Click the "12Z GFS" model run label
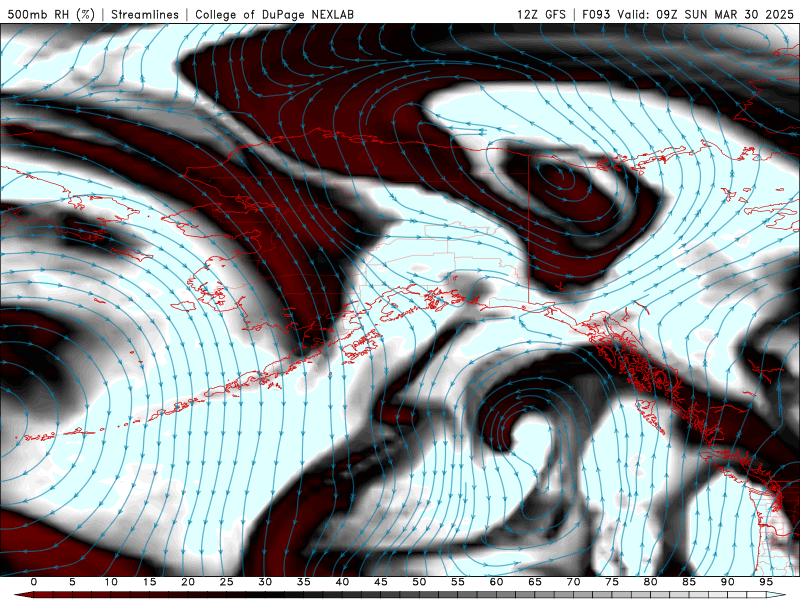This screenshot has height=600, width=800. [541, 14]
